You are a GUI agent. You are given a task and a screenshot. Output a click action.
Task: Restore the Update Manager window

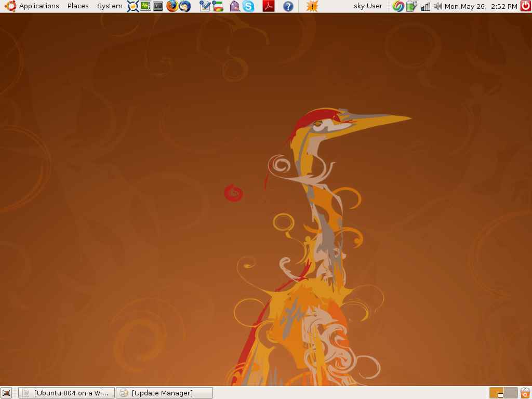[x=165, y=393]
